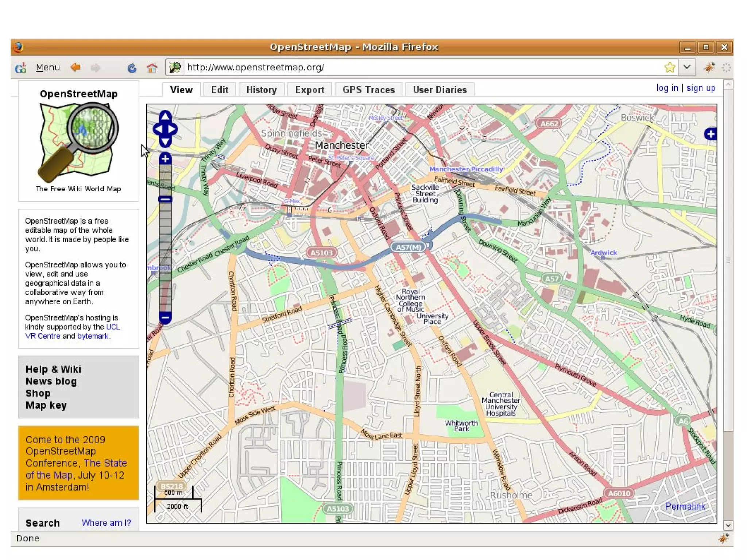Click the page scrollbar down arrow

pyautogui.click(x=728, y=525)
